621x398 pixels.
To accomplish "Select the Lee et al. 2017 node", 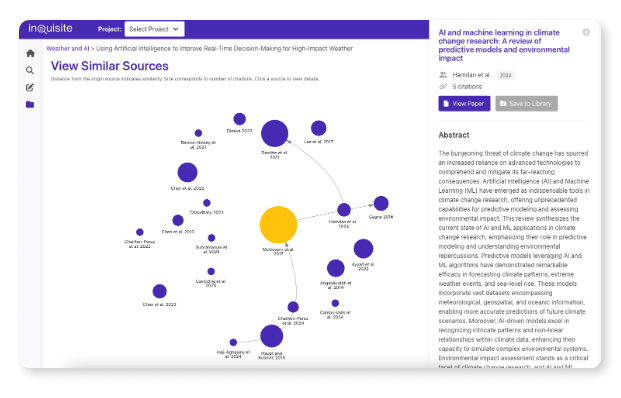I will tap(318, 128).
